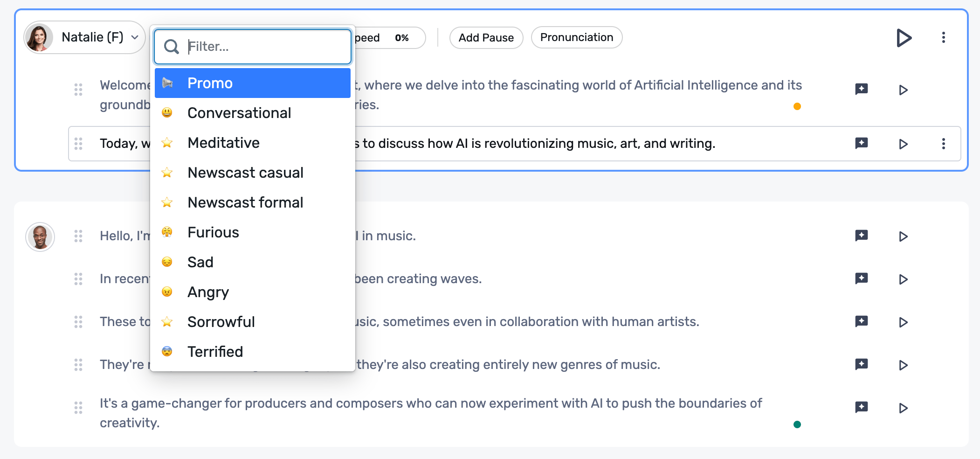Play the 'collaboration with human artists' sentence

903,322
